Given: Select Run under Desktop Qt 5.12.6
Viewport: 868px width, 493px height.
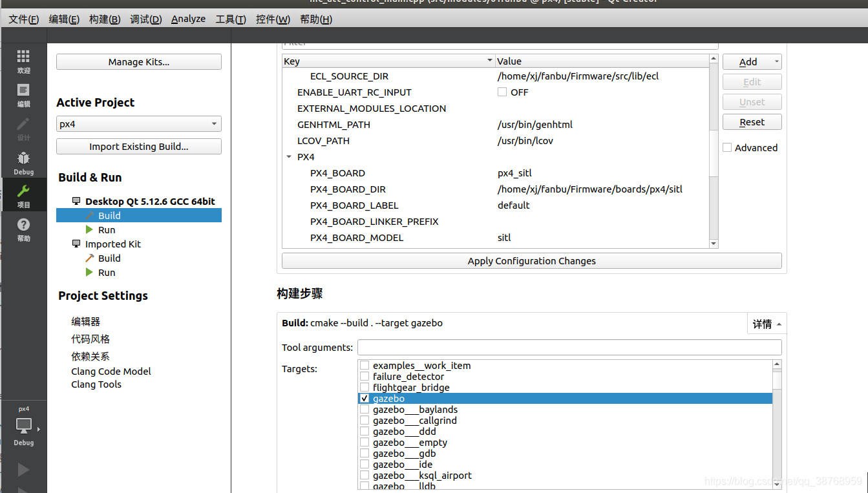Looking at the screenshot, I should [107, 229].
